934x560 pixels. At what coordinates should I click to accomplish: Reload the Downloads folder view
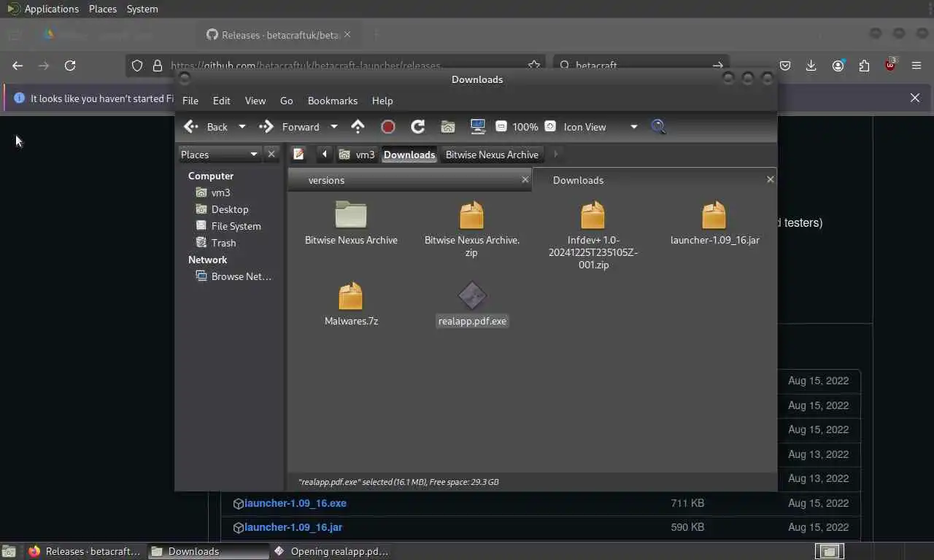(x=418, y=127)
